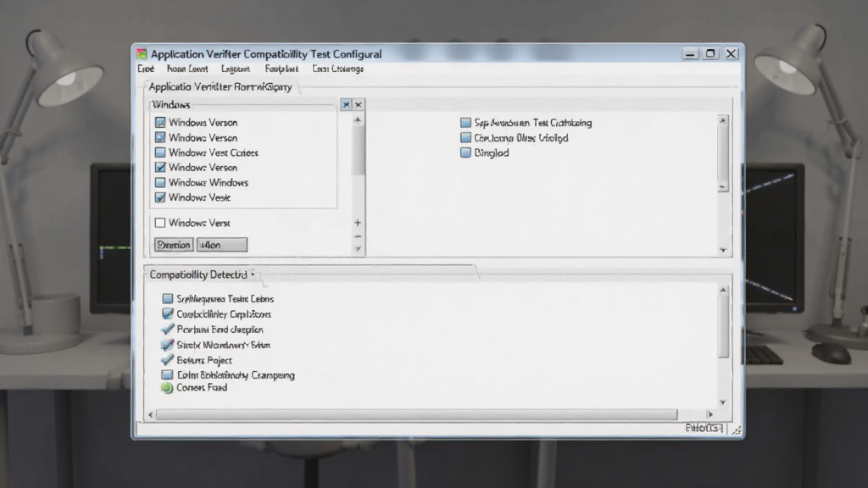
Task: Select the Applicatia Verifiter tab
Action: (220, 87)
